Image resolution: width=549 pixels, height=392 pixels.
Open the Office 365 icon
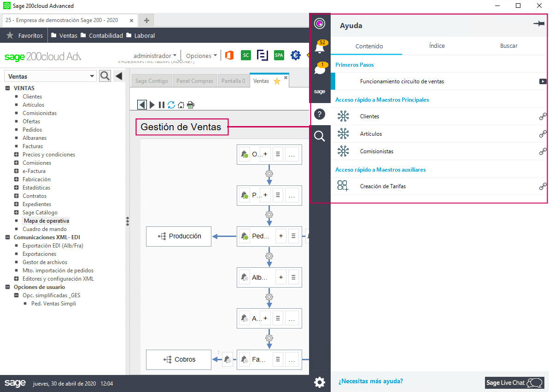pyautogui.click(x=229, y=55)
